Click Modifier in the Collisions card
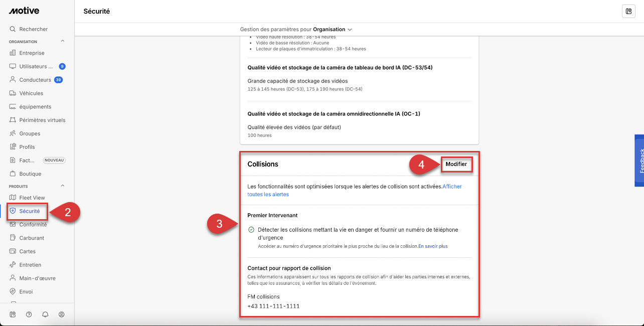Image resolution: width=644 pixels, height=326 pixels. point(456,164)
